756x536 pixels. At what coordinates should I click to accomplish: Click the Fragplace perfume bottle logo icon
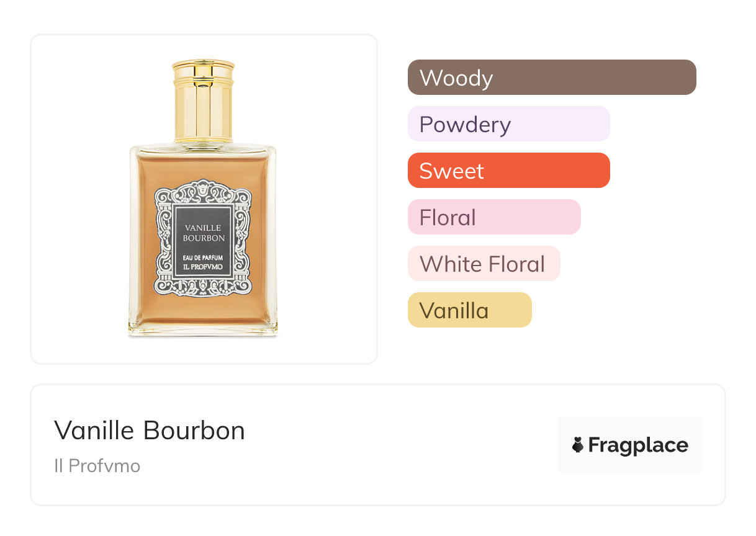tap(578, 445)
